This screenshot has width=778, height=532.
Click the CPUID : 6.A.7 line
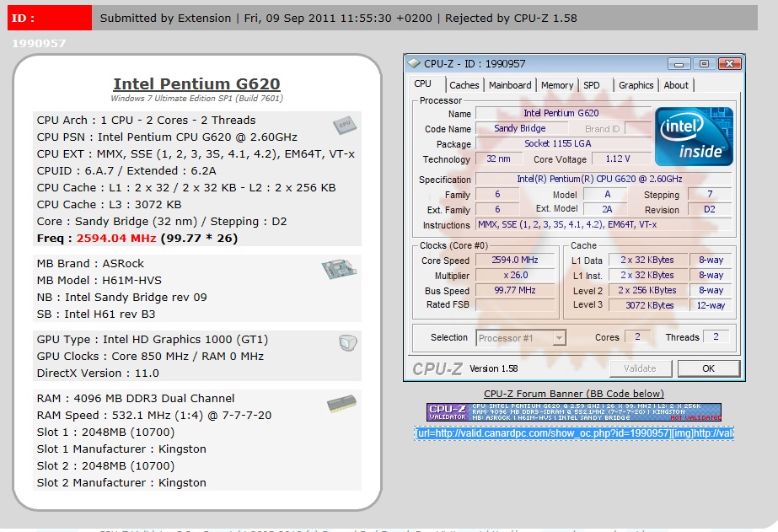click(126, 170)
